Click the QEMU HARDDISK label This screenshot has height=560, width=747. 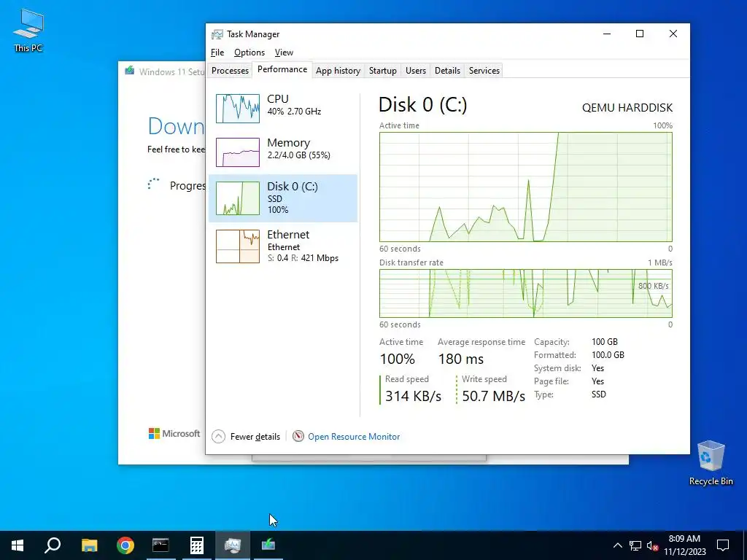[x=627, y=108]
